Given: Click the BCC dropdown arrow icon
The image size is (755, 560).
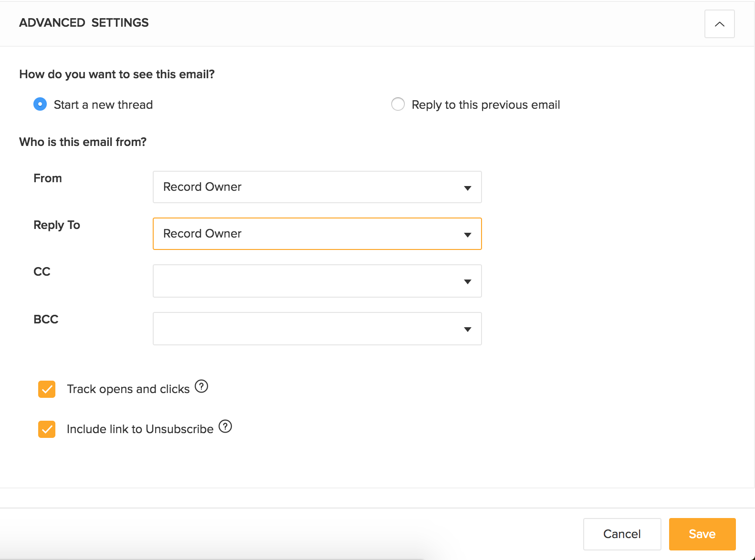Looking at the screenshot, I should (468, 329).
